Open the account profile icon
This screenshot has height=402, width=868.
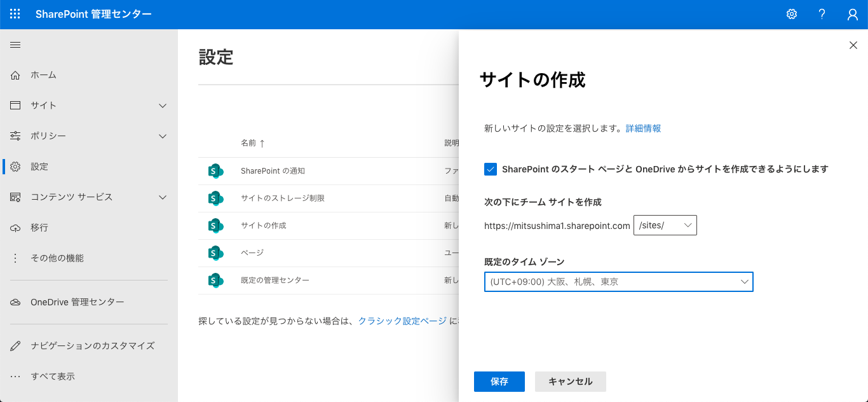853,15
